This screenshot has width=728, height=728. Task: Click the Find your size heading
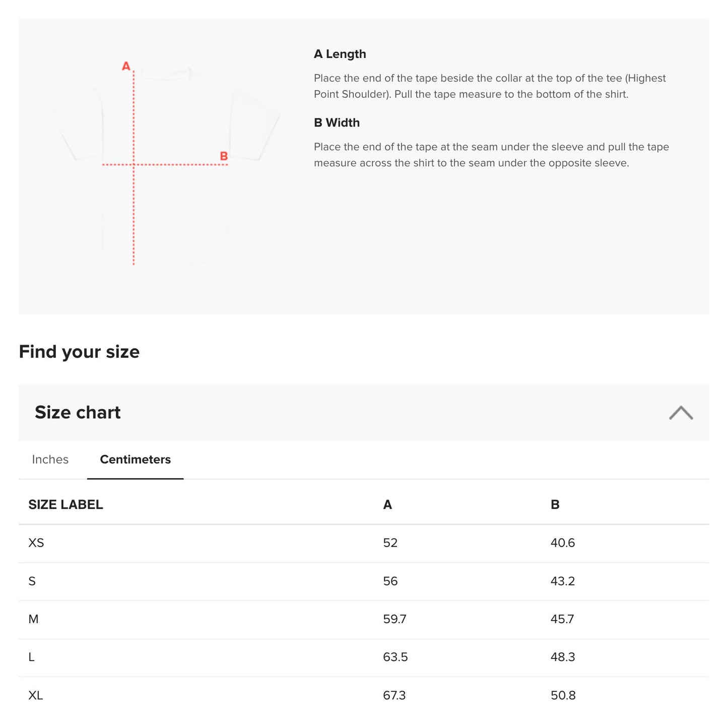pos(79,352)
